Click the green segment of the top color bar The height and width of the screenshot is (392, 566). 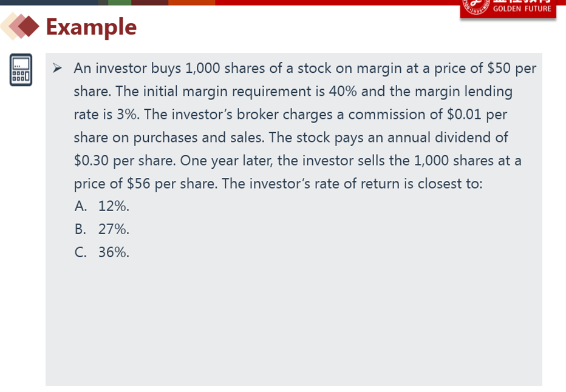pyautogui.click(x=120, y=2)
